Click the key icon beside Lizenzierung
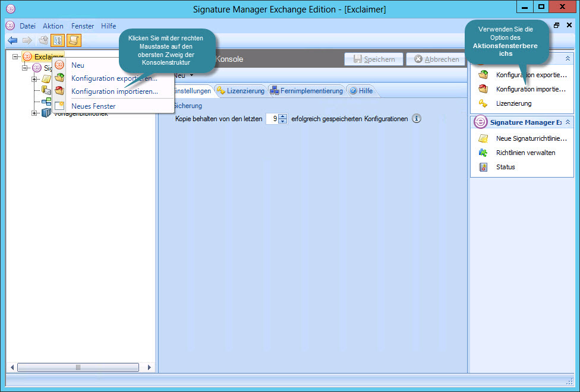 click(484, 103)
